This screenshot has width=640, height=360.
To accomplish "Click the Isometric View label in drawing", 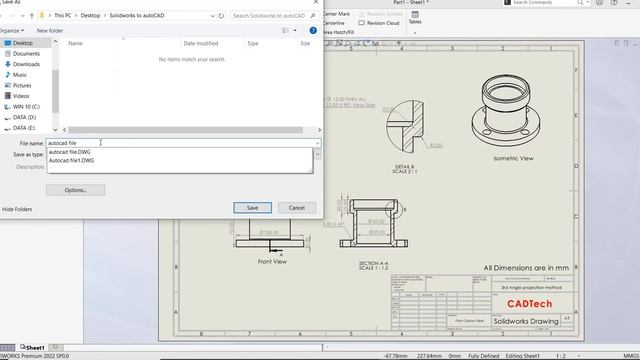I will (x=513, y=158).
